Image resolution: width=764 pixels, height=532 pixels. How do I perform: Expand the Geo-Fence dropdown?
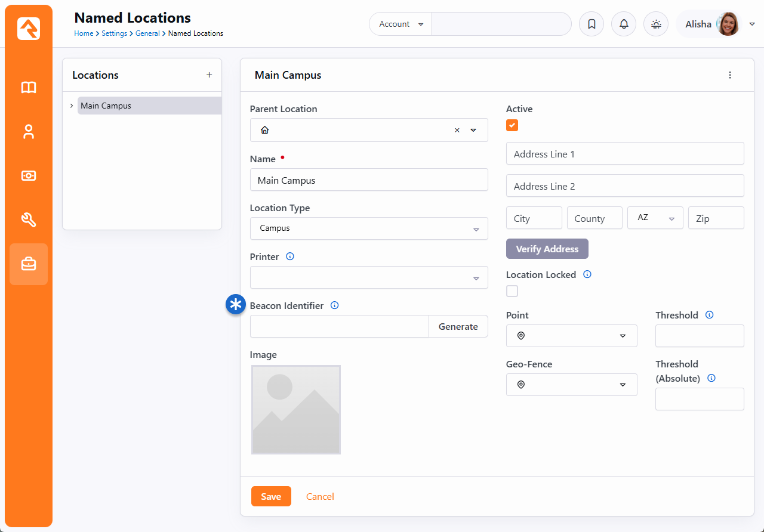click(x=571, y=385)
